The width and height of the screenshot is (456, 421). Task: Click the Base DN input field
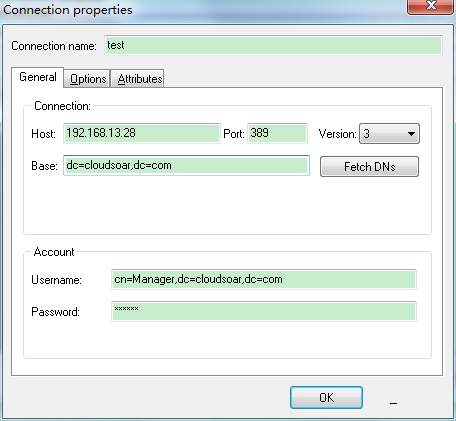click(186, 165)
